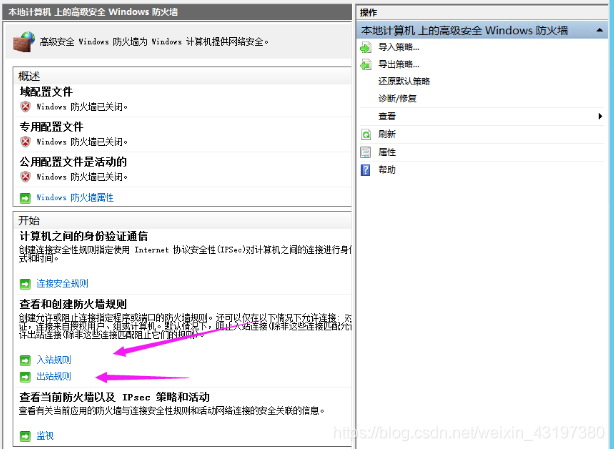614x451 pixels.
Task: Click the 高级安全 Windows 防火墙 description sentence
Action: coord(154,41)
